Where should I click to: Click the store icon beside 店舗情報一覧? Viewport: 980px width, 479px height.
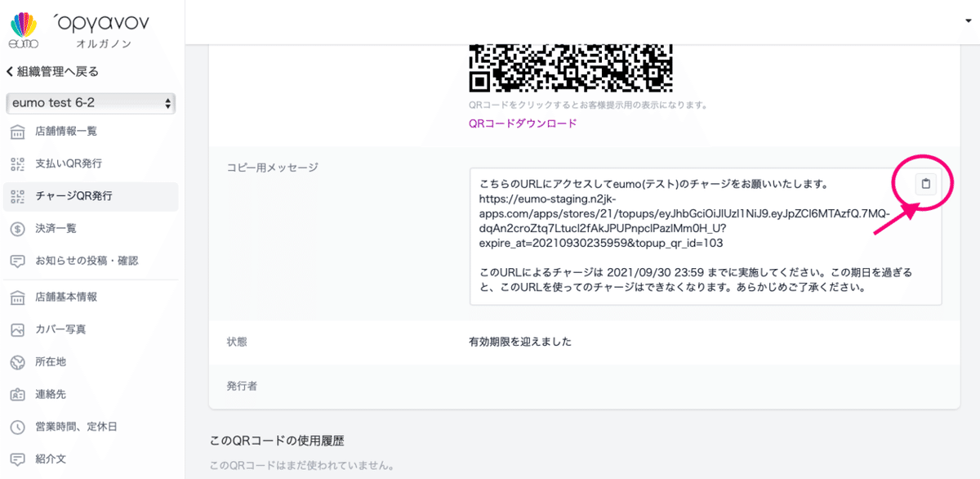tap(17, 132)
